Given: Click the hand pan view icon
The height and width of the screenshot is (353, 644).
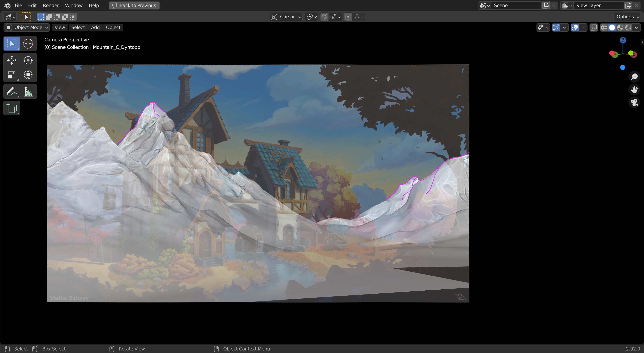Looking at the screenshot, I should (x=634, y=90).
